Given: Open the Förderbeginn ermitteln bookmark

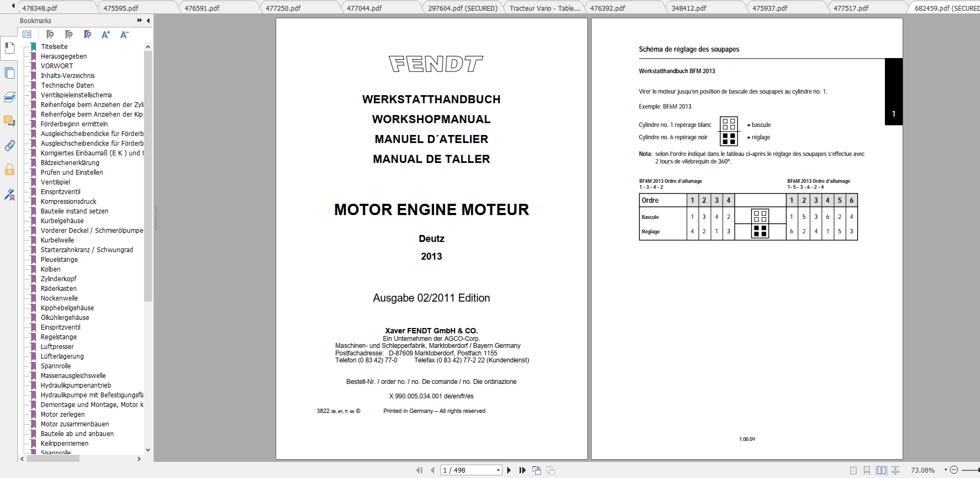Looking at the screenshot, I should [74, 124].
